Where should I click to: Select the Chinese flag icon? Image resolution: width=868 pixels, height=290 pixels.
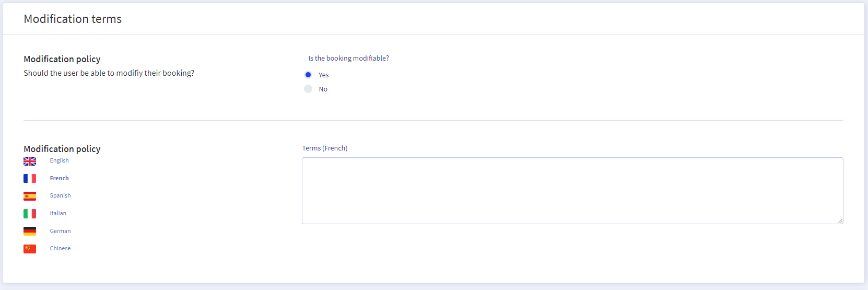[x=30, y=249]
